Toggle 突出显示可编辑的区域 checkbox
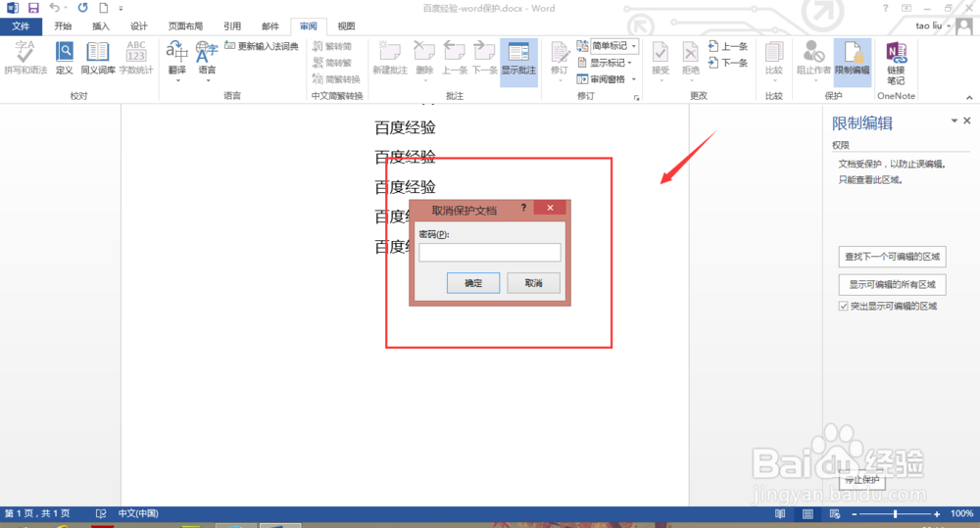This screenshot has height=528, width=980. 843,307
